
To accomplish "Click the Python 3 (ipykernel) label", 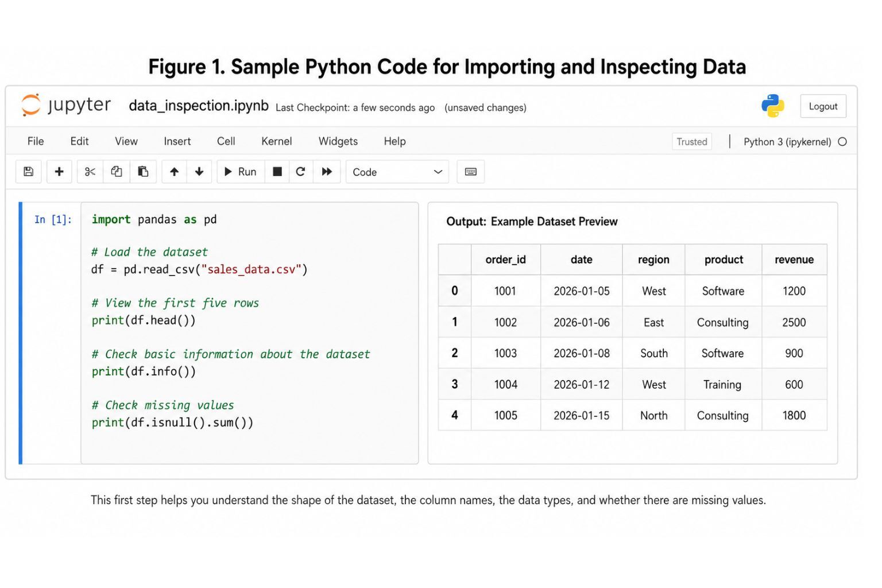I will pos(787,142).
